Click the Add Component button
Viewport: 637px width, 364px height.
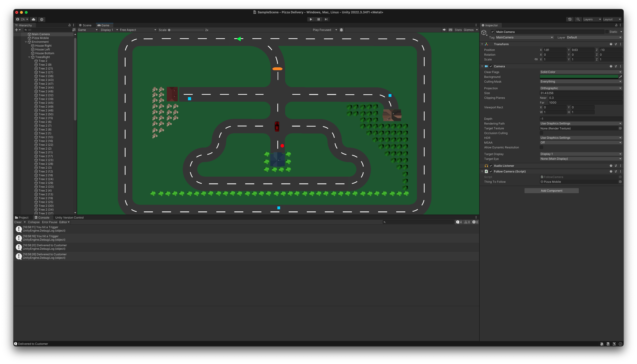552,191
